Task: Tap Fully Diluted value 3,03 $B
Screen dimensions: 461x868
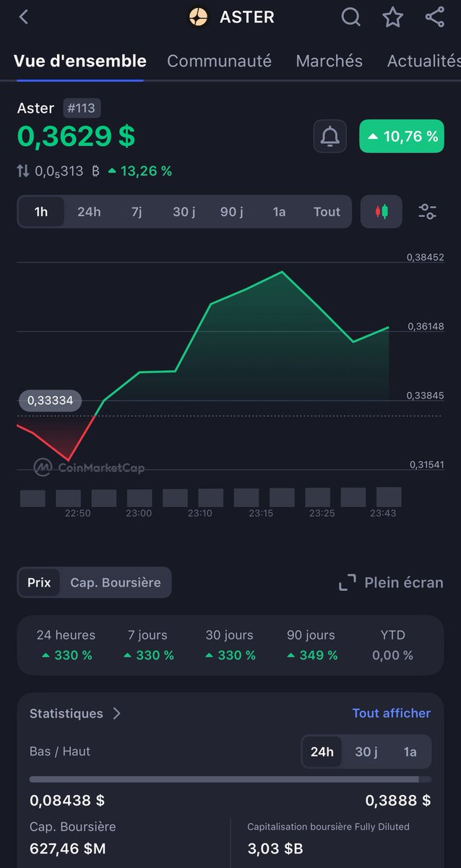Action: point(275,848)
